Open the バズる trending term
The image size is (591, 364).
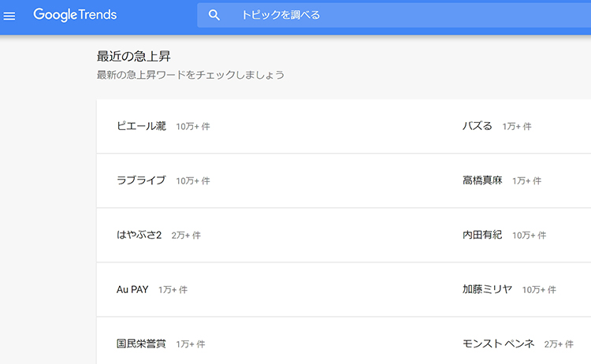pyautogui.click(x=478, y=126)
